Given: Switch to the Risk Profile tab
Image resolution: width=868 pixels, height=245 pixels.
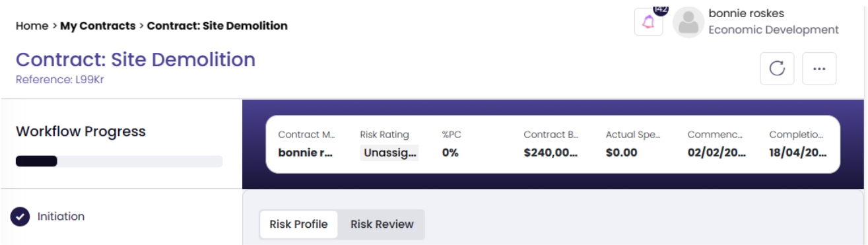Looking at the screenshot, I should click(298, 224).
